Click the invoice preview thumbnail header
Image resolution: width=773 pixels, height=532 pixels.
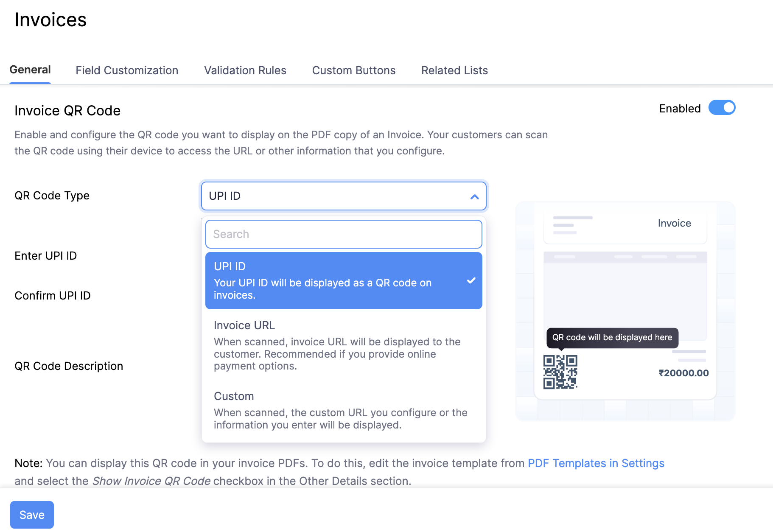click(x=625, y=224)
